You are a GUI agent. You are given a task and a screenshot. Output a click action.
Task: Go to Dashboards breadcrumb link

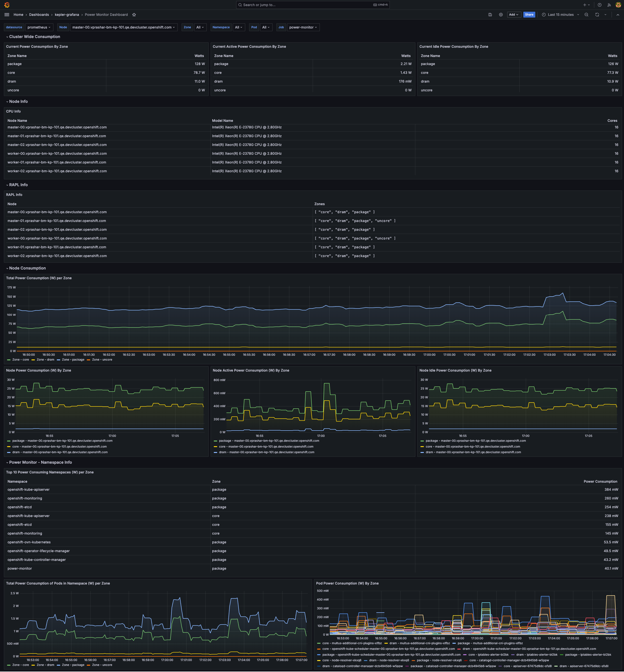39,15
